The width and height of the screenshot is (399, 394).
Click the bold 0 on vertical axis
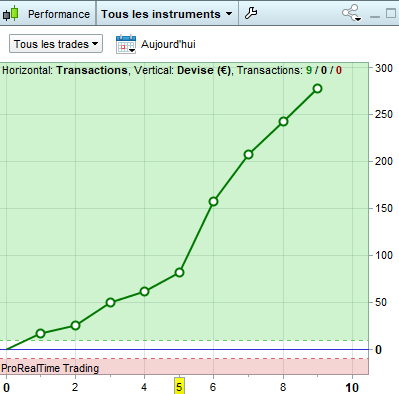[378, 349]
